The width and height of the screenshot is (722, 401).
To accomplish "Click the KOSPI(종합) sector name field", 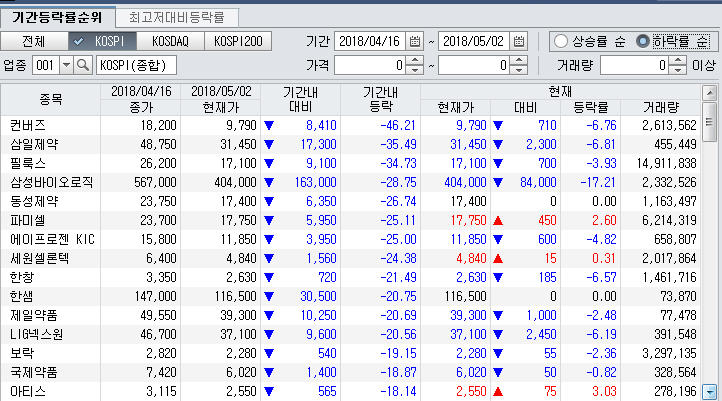I will point(136,65).
